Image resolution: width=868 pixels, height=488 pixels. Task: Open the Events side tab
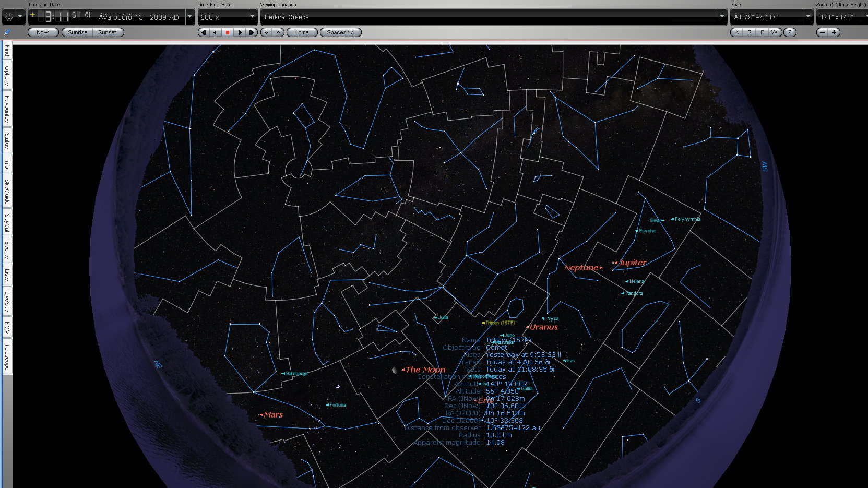[7, 251]
